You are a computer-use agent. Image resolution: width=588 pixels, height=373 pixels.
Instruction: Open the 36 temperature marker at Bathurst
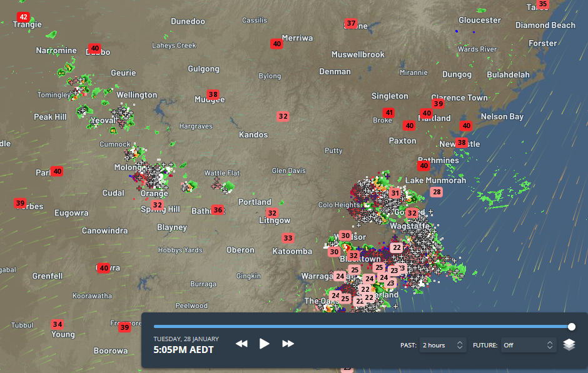[x=217, y=210]
